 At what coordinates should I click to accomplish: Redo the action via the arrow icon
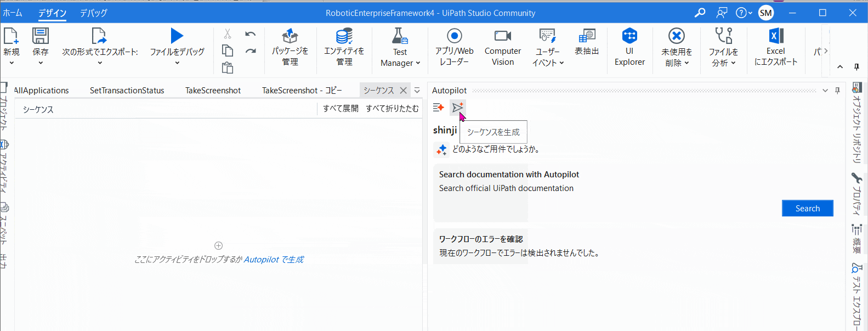click(251, 51)
